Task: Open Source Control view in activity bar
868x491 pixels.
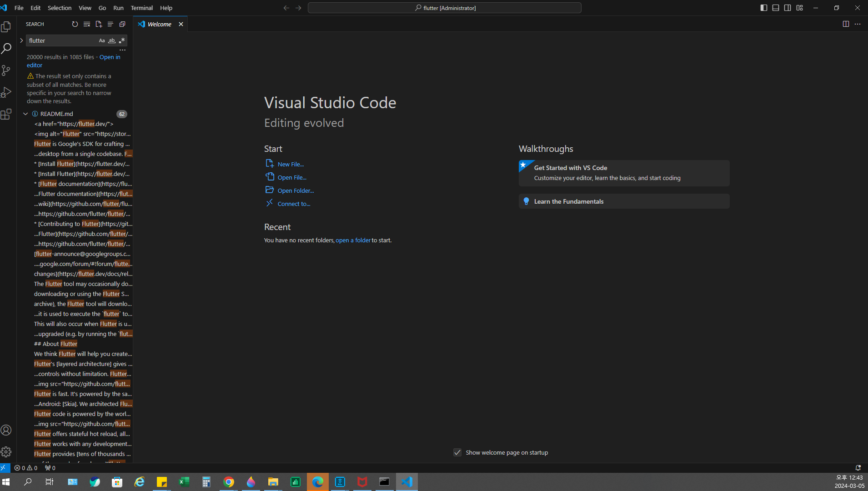Action: tap(6, 70)
